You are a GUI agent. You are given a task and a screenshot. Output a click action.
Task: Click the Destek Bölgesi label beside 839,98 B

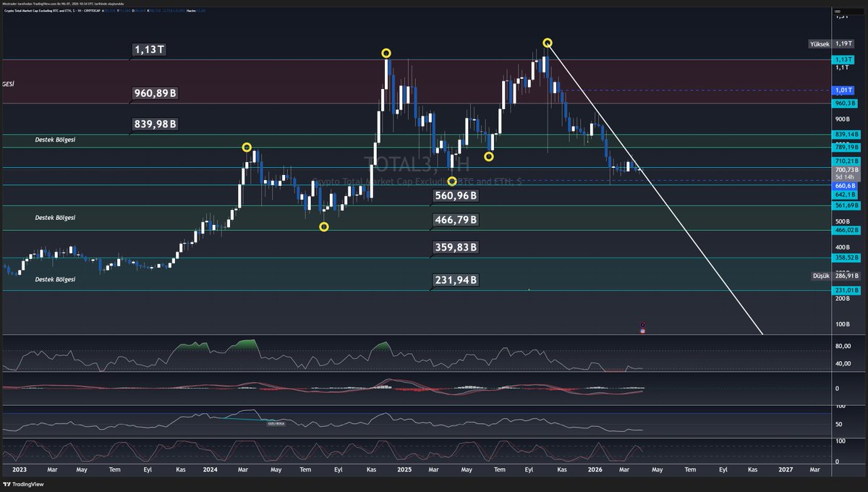[55, 139]
